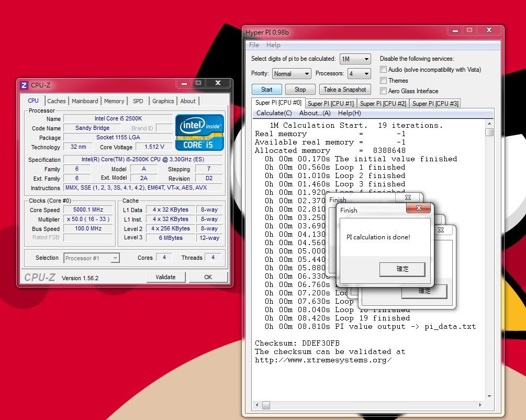This screenshot has width=526, height=420.
Task: Toggle the Aero Glass Interface checkbox
Action: [384, 91]
